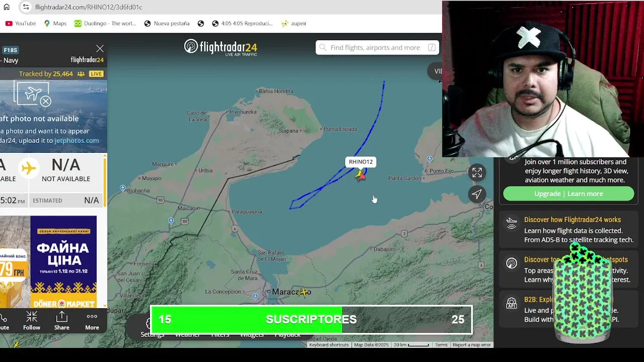Open the Duolingo bookmark
The width and height of the screenshot is (644, 362).
click(105, 23)
